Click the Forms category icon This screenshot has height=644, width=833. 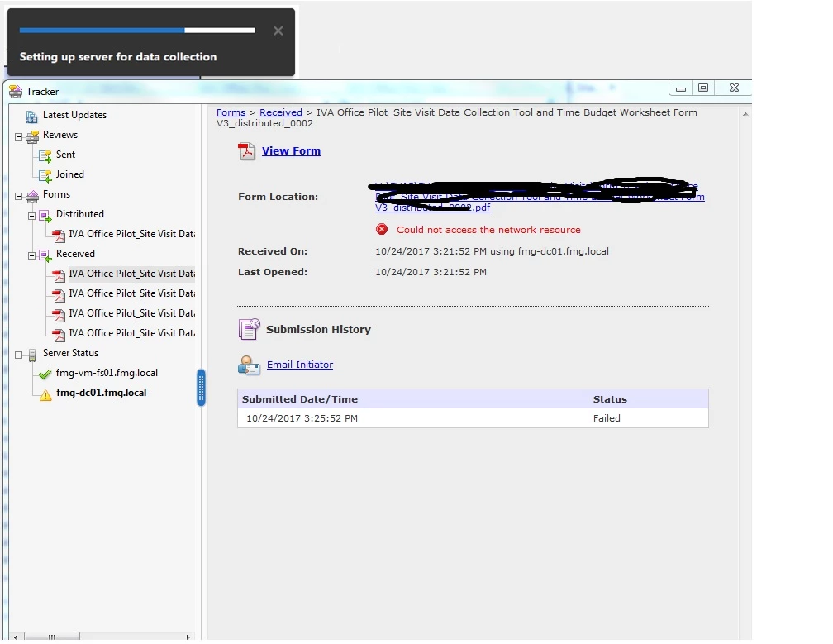point(32,196)
